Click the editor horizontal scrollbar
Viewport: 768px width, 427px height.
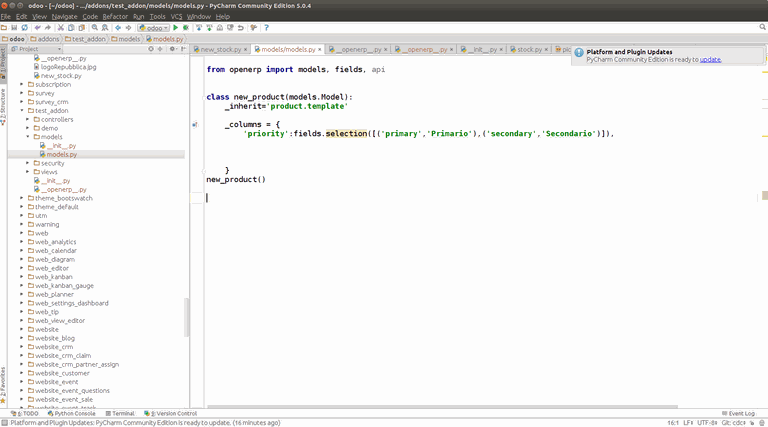(x=442, y=406)
